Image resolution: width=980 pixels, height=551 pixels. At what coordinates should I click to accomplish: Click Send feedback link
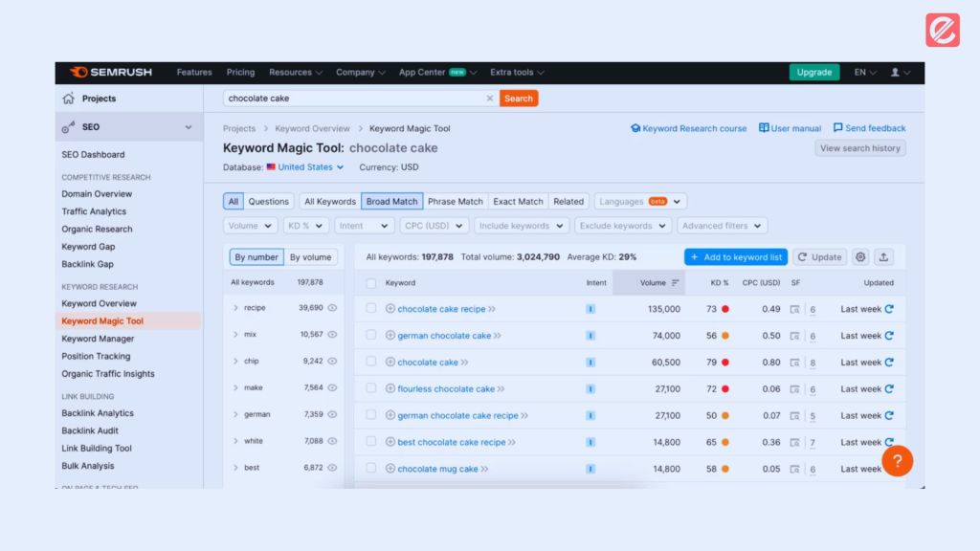click(x=869, y=128)
